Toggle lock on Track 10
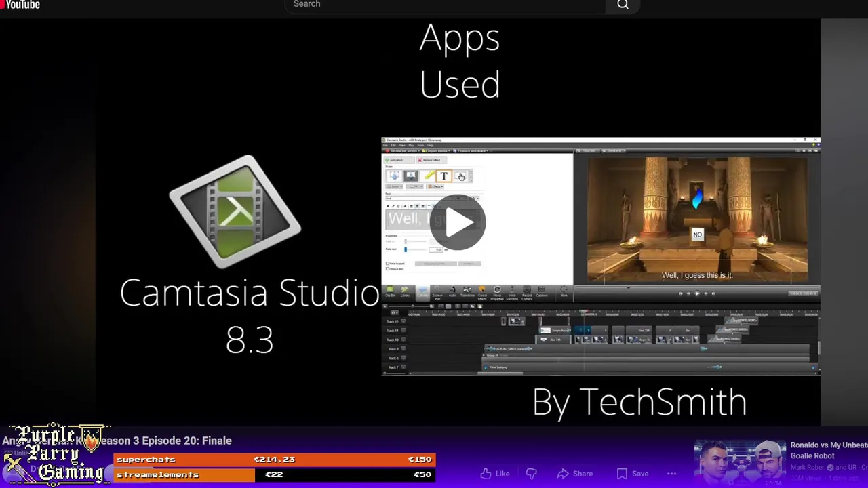Image resolution: width=868 pixels, height=488 pixels. (x=403, y=340)
